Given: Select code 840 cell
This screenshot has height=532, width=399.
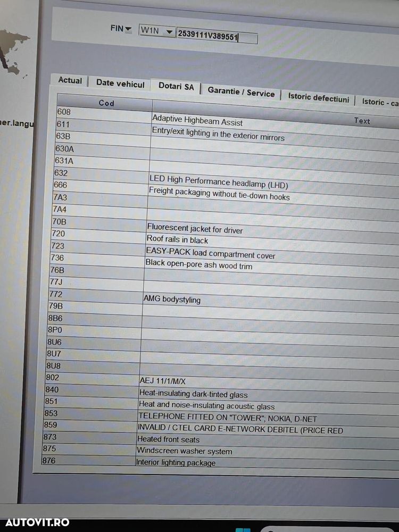Looking at the screenshot, I should [x=91, y=390].
